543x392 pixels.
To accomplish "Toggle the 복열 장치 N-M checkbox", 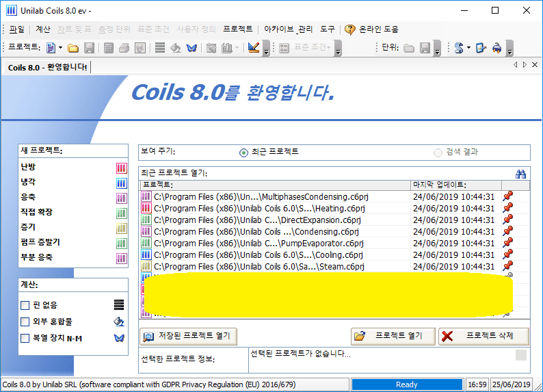I will tap(25, 338).
